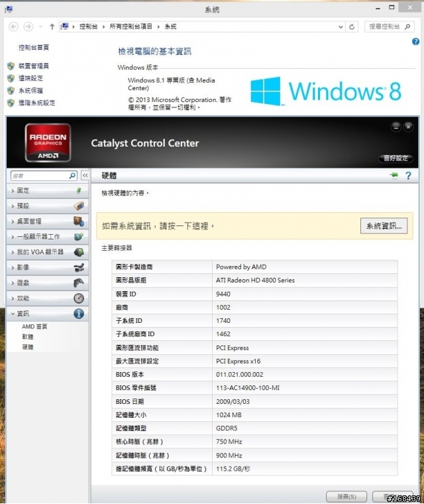Expand the 預設 category
424x504 pixels.
(47, 206)
